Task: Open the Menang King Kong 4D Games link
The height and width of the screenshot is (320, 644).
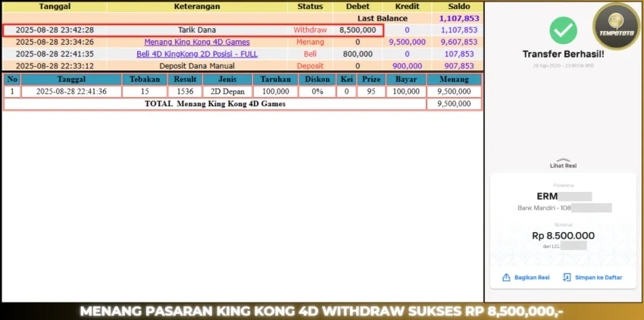Action: pos(197,42)
